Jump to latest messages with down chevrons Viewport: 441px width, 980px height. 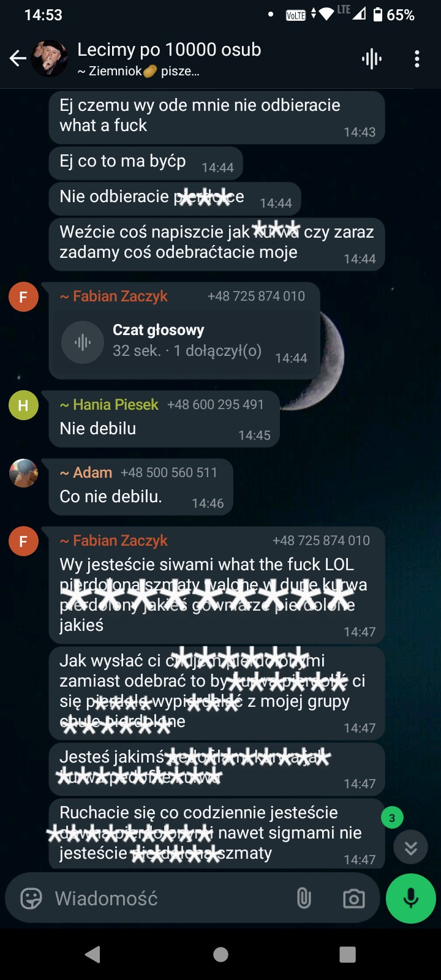click(x=411, y=848)
